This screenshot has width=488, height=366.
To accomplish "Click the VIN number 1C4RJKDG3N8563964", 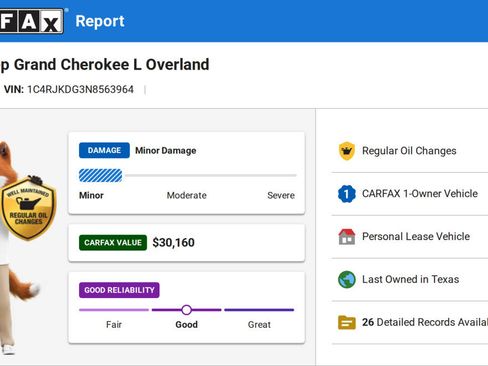I will (80, 89).
